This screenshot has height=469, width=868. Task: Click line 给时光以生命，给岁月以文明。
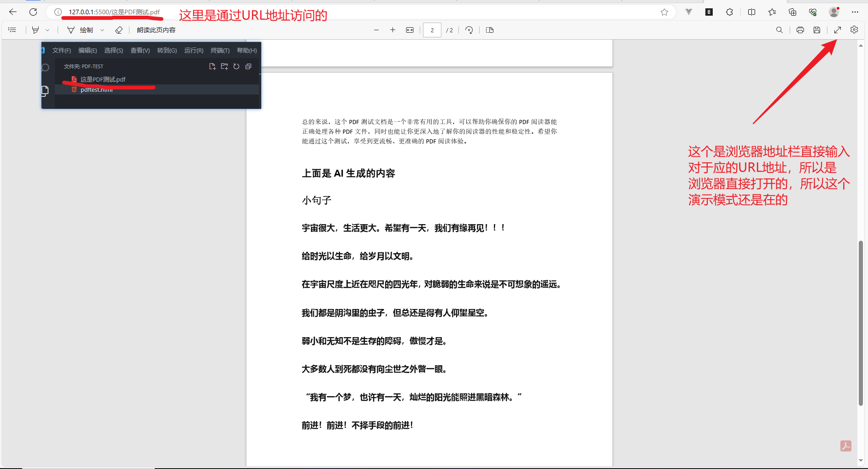[358, 256]
